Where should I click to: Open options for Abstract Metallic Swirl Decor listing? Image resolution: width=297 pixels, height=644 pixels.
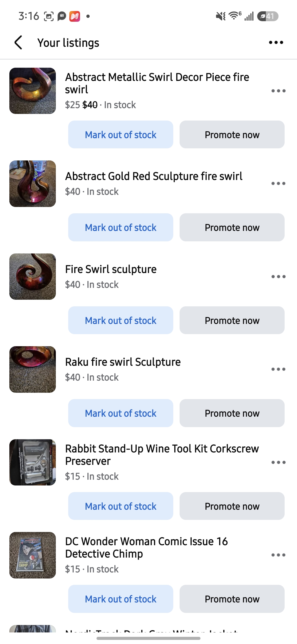(278, 91)
